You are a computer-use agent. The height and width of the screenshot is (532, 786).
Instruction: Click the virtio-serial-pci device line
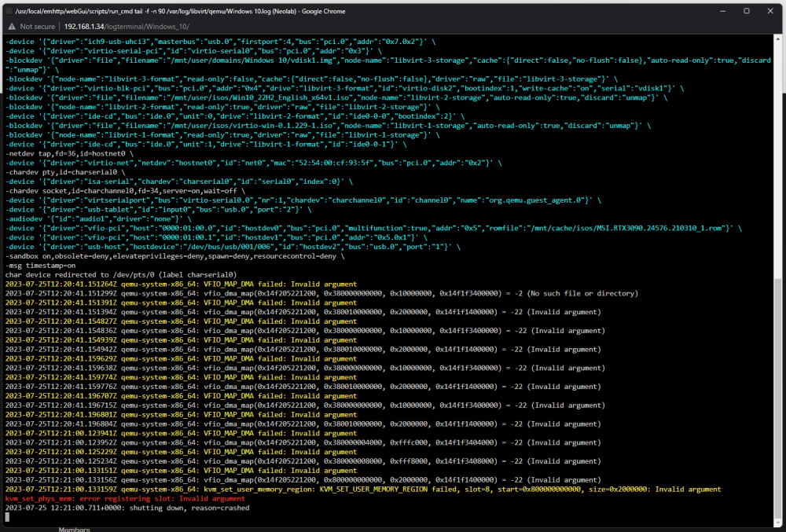193,51
